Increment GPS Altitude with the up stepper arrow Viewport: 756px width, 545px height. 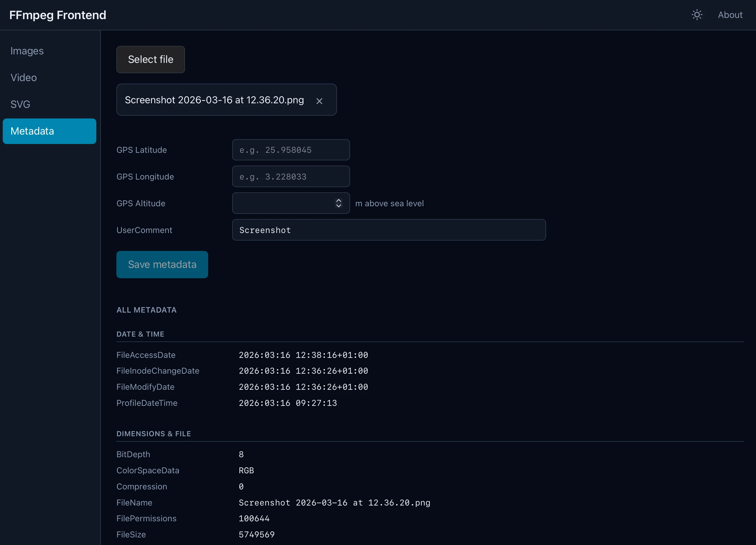(x=339, y=200)
